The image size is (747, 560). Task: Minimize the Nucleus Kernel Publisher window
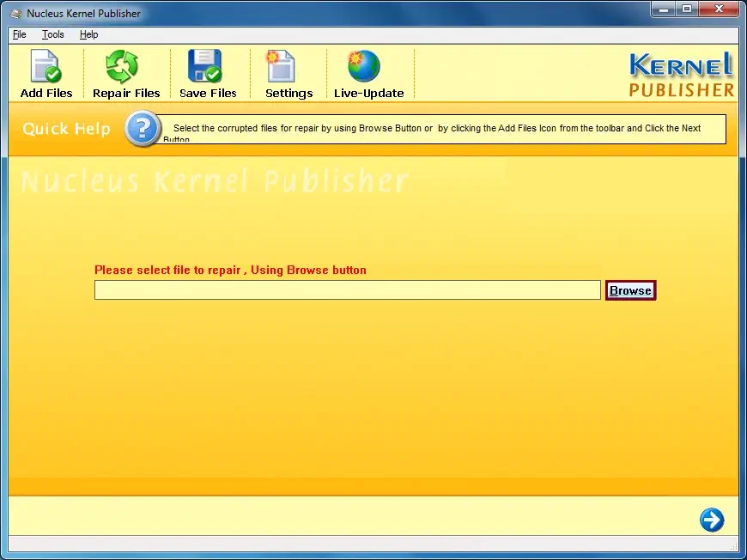click(664, 9)
